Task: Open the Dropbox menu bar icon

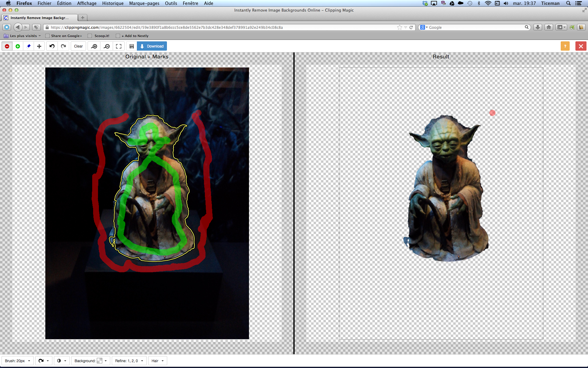Action: coord(425,3)
